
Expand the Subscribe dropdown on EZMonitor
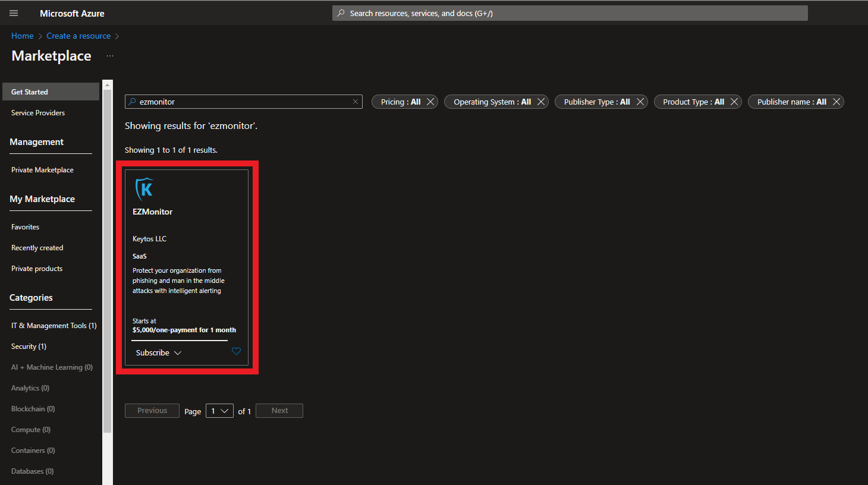click(159, 352)
